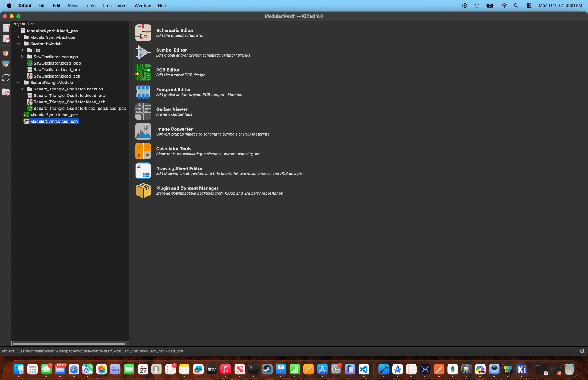Expand the libs folder
The height and width of the screenshot is (380, 588).
[22, 50]
